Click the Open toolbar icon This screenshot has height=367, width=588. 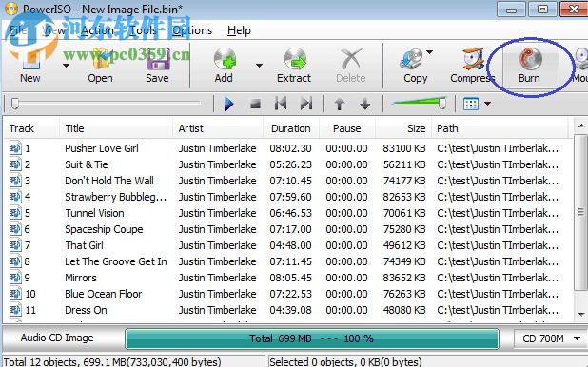101,60
